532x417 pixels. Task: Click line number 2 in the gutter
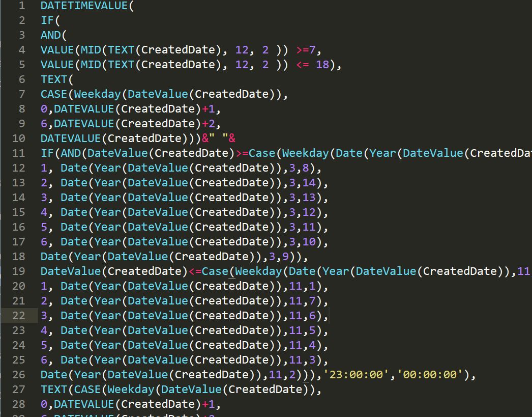pyautogui.click(x=22, y=20)
